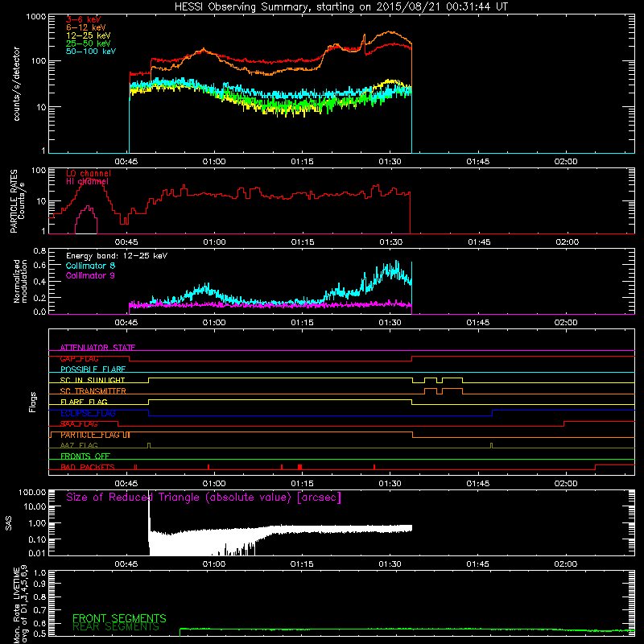Image resolution: width=644 pixels, height=644 pixels.
Task: Click the AAZ_FLAG label
Action: click(79, 446)
